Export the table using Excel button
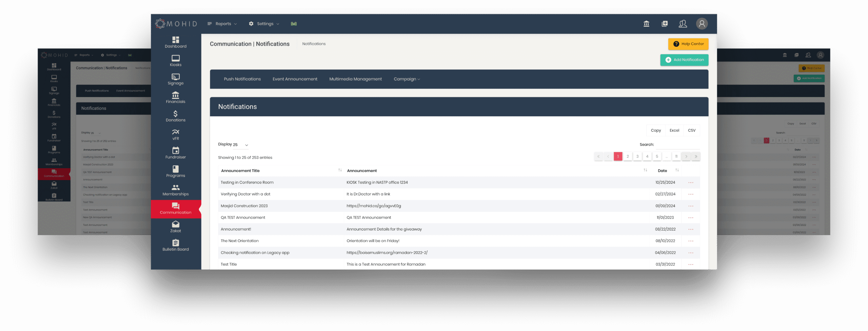This screenshot has height=331, width=868. click(x=674, y=131)
